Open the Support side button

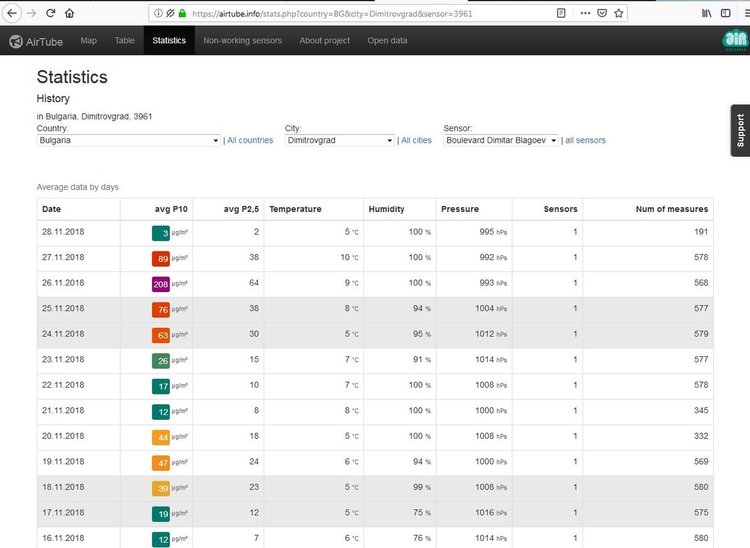click(x=740, y=130)
